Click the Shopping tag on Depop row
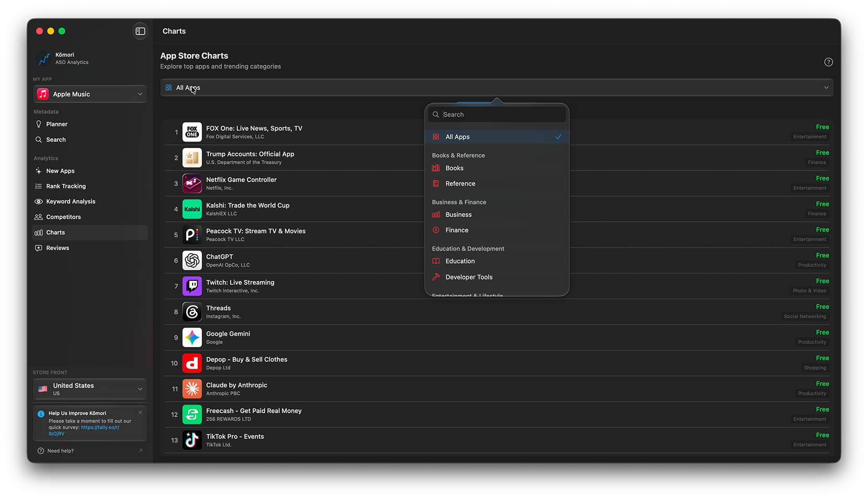868x499 pixels. [815, 368]
